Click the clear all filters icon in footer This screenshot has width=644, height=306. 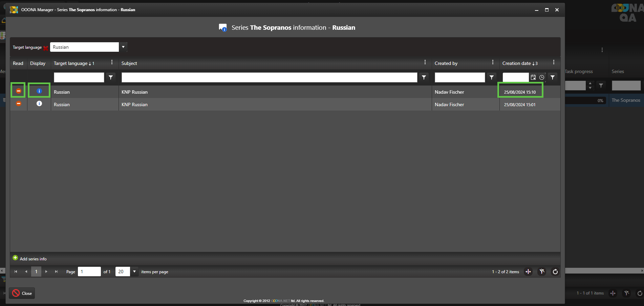tap(542, 272)
